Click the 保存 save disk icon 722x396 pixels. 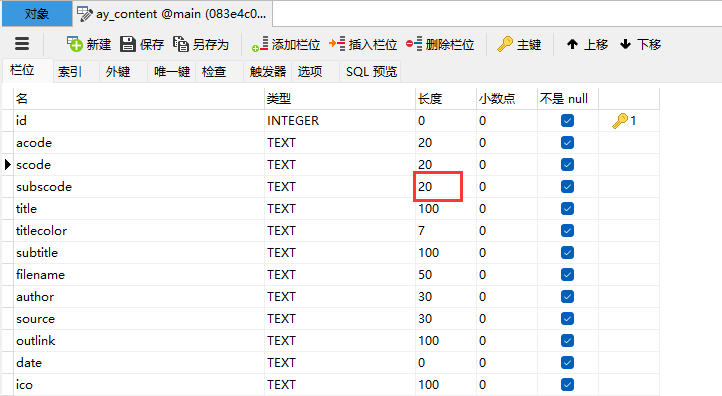[128, 44]
